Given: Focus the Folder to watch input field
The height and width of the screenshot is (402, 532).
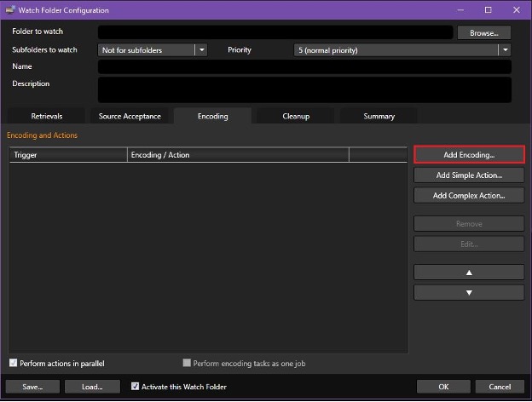Looking at the screenshot, I should click(275, 32).
